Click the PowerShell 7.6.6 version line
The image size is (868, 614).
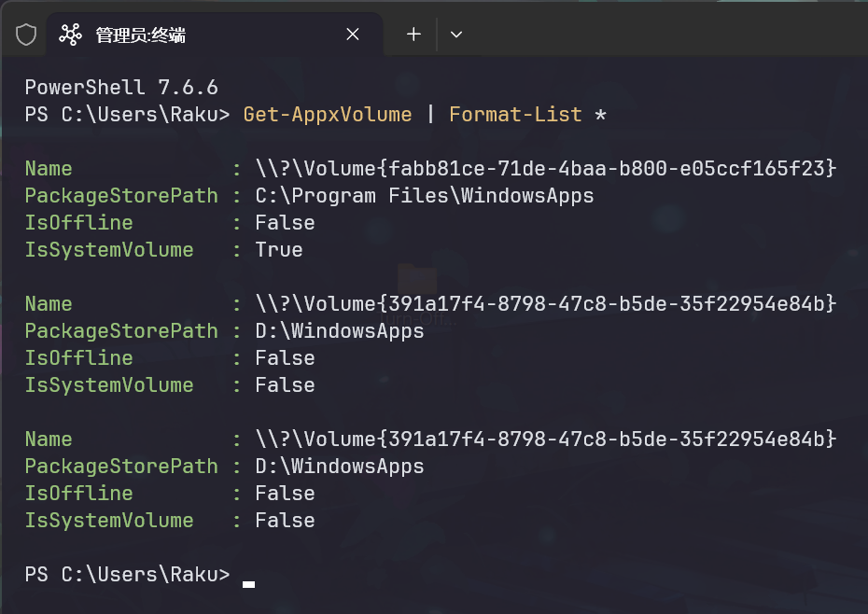click(x=121, y=88)
